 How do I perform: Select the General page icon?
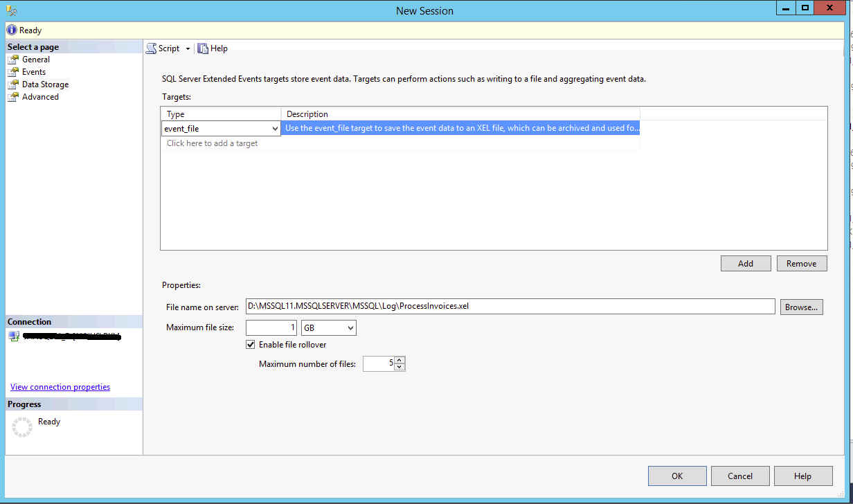(13, 60)
